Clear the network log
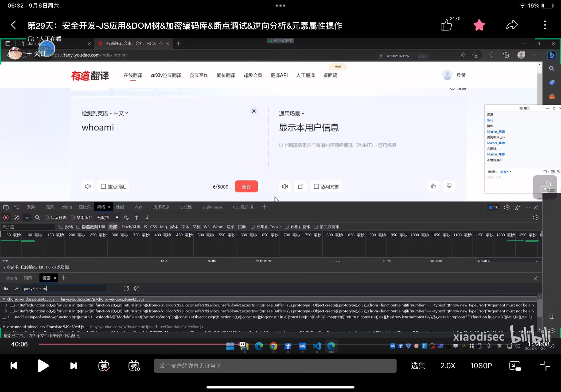The height and width of the screenshot is (392, 561). (16, 218)
